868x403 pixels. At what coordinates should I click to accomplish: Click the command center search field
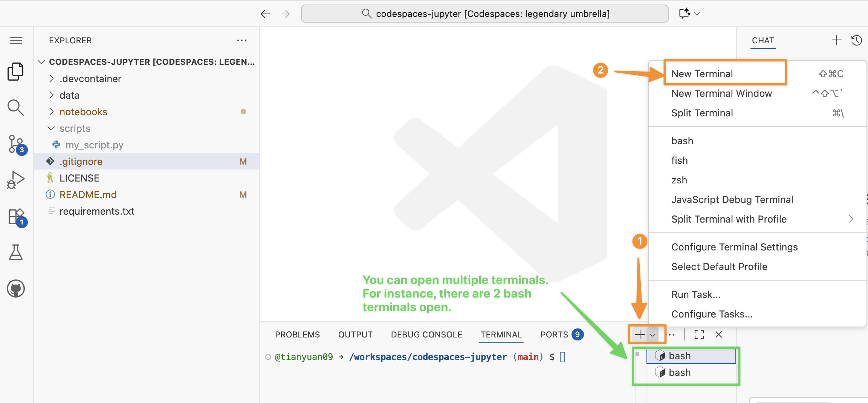click(x=484, y=14)
